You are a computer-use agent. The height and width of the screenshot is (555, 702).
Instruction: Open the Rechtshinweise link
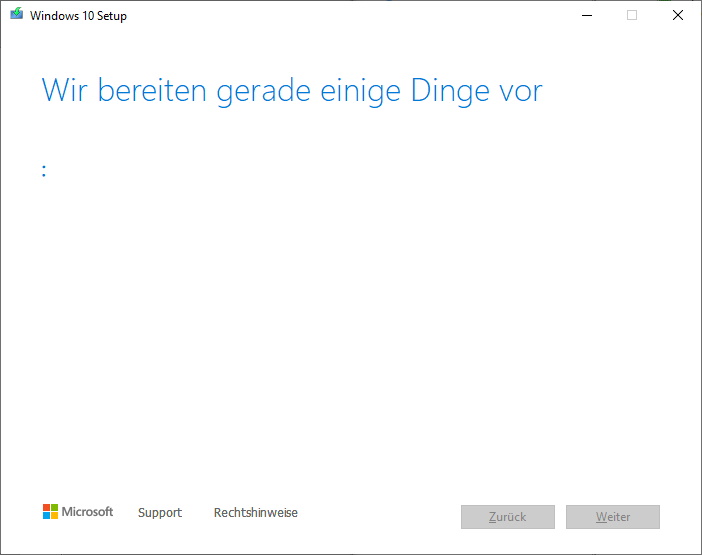coord(256,512)
